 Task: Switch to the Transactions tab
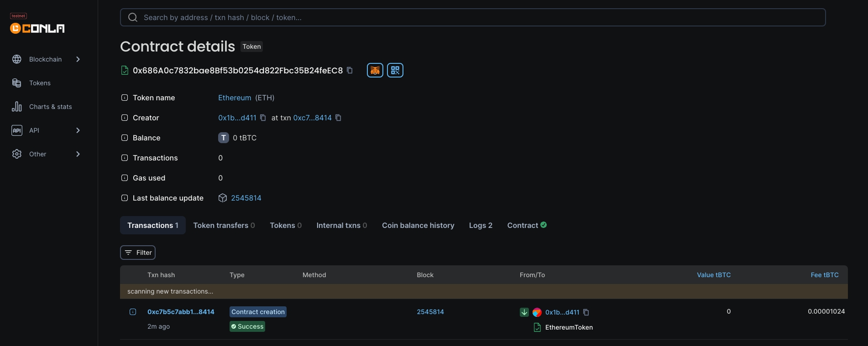pos(153,225)
